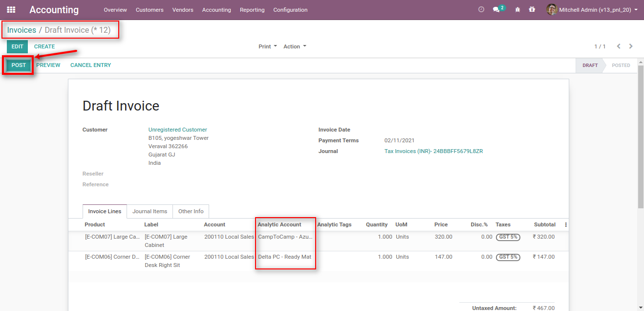The image size is (644, 311).
Task: Toggle the GST 5% tax tag on first line
Action: click(508, 237)
